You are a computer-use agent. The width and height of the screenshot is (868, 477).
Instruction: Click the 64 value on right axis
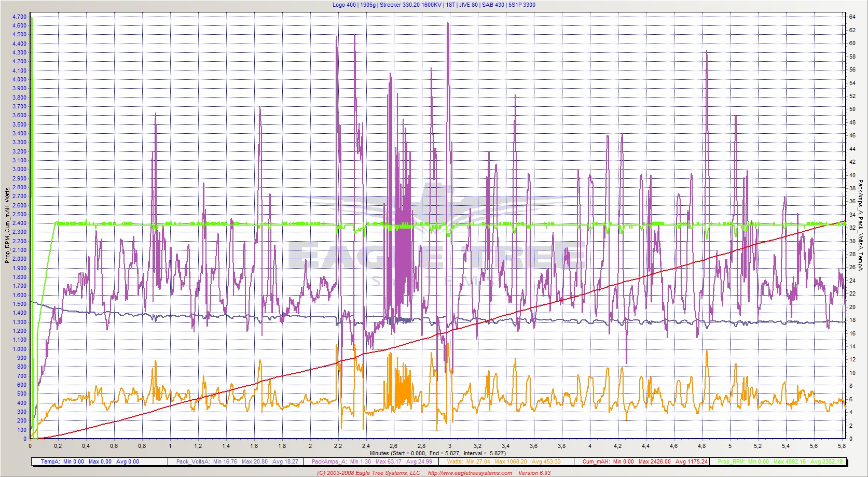click(852, 17)
